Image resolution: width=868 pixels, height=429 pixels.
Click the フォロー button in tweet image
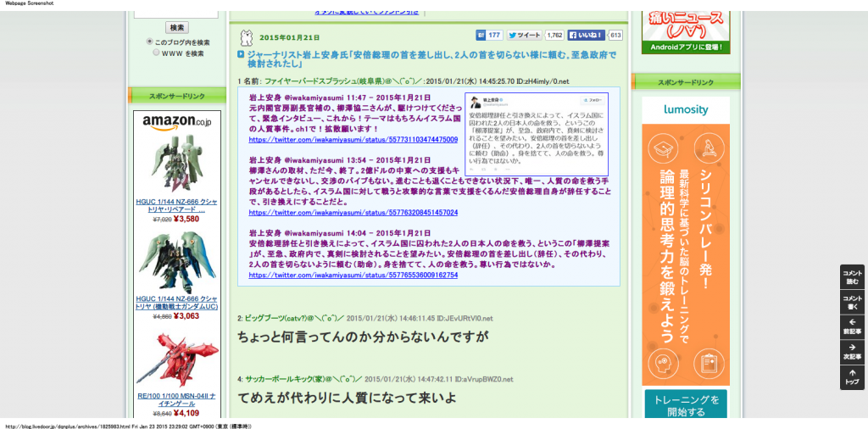click(592, 101)
